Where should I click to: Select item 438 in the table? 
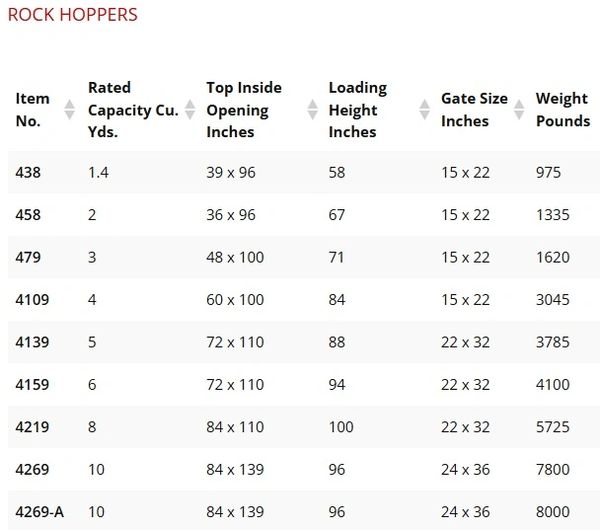pyautogui.click(x=29, y=173)
